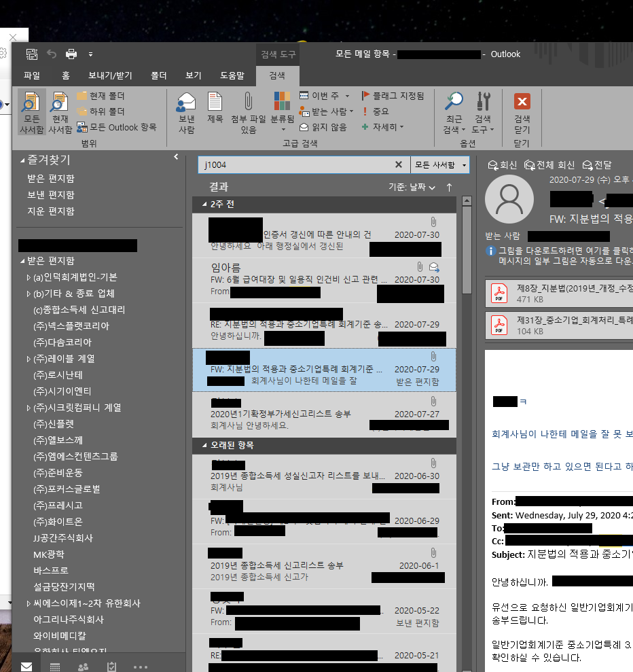Switch to People view icon
This screenshot has height=672, width=633.
83,667
